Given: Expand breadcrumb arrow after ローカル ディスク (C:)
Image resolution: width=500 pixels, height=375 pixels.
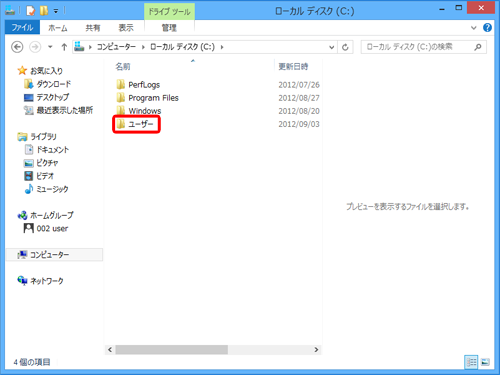Looking at the screenshot, I should [x=222, y=47].
